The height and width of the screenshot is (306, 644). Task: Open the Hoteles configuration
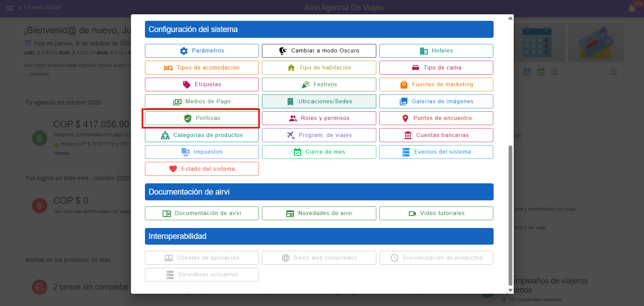coord(436,51)
